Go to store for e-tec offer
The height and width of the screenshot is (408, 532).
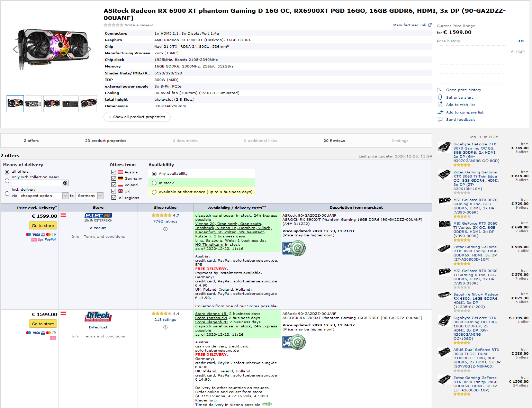[x=43, y=226]
